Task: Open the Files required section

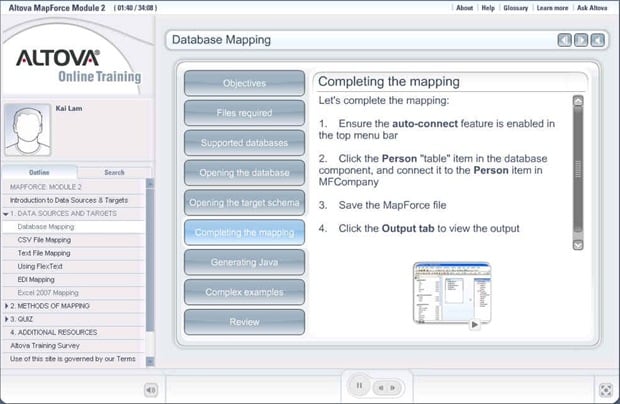Action: [x=244, y=113]
